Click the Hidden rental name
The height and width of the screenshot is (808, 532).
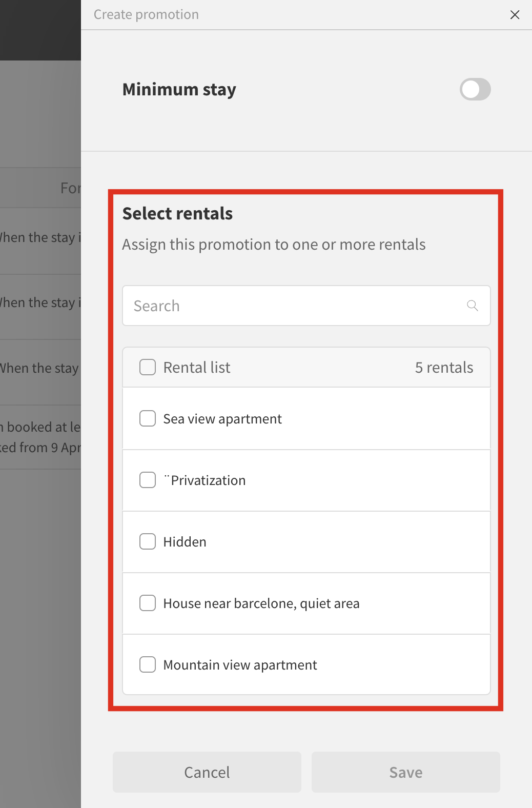[185, 542]
